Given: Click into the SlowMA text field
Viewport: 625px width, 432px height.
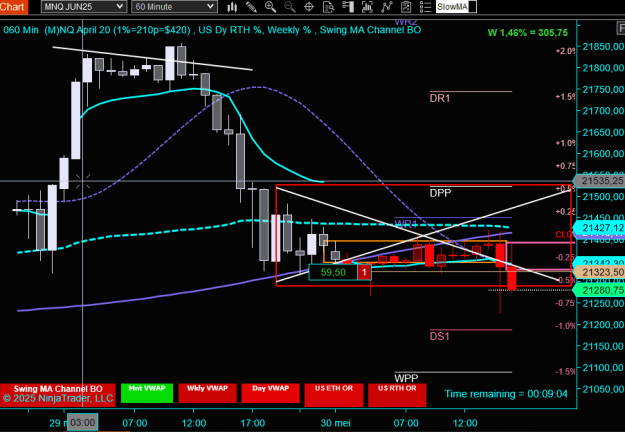Looking at the screenshot, I should pos(456,7).
